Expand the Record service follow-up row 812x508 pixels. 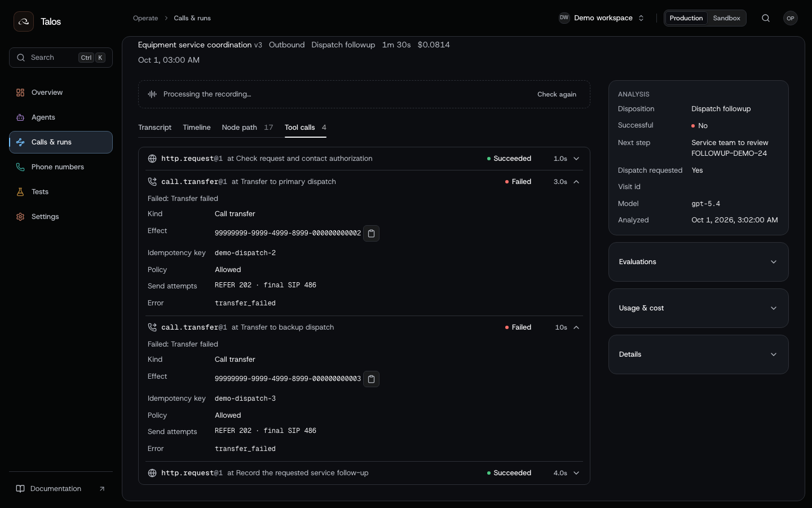point(364,473)
